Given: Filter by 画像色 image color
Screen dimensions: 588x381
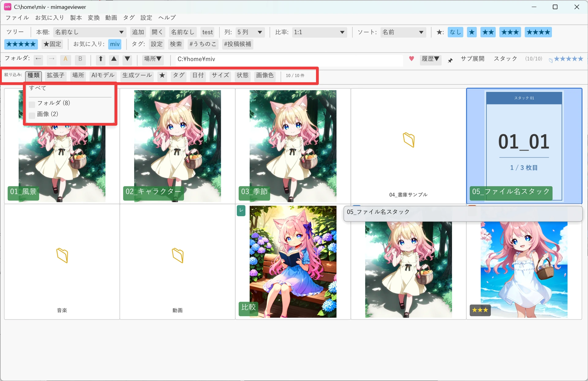Looking at the screenshot, I should tap(265, 75).
